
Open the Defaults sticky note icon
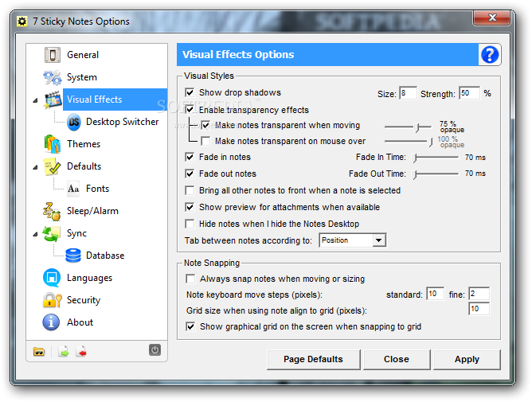[x=52, y=166]
